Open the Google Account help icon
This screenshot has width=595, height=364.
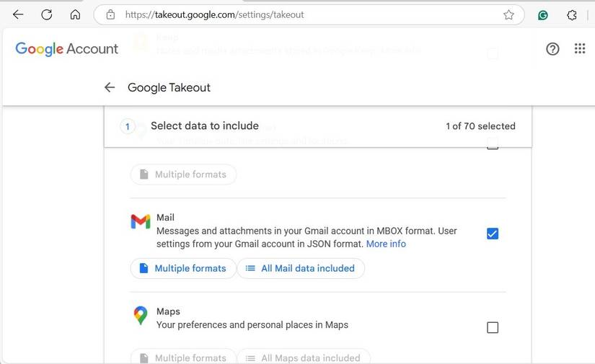coord(552,49)
